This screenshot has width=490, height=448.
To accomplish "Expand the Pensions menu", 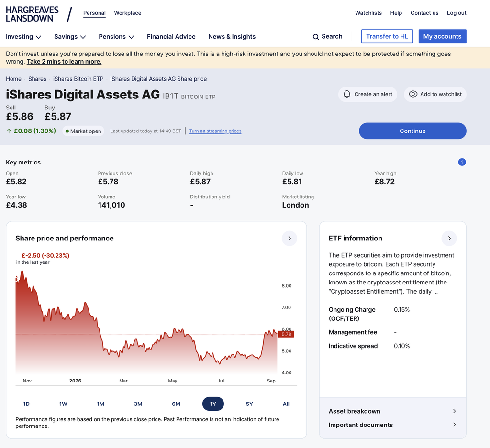I will [116, 37].
